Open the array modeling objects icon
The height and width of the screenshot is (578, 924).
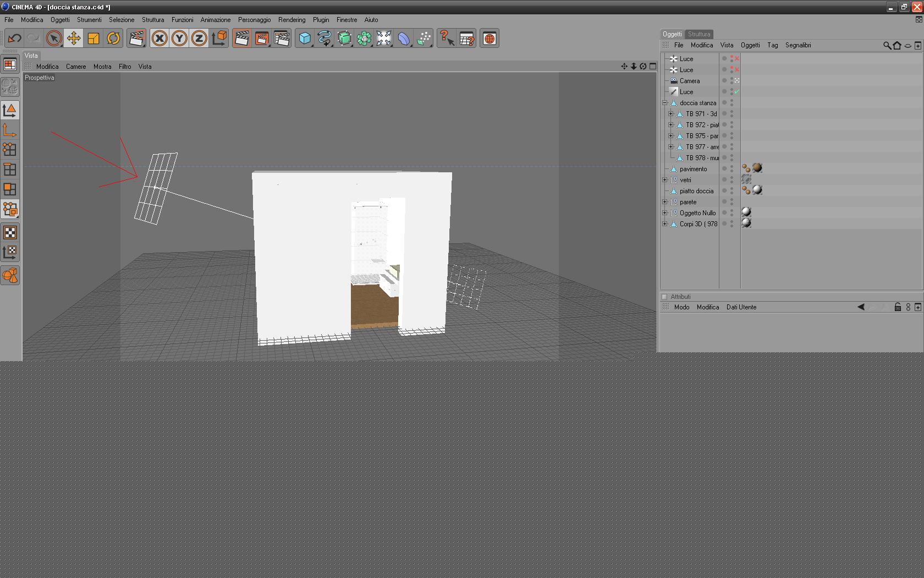364,39
